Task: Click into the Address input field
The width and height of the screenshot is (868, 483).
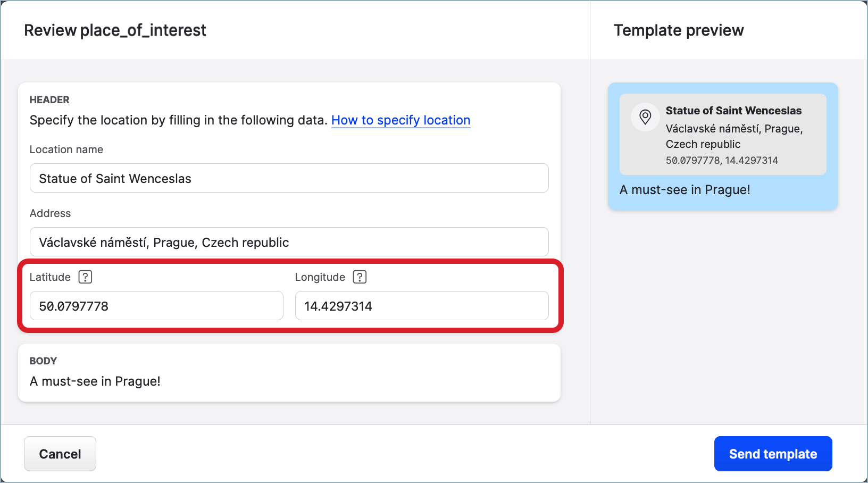Action: point(289,242)
